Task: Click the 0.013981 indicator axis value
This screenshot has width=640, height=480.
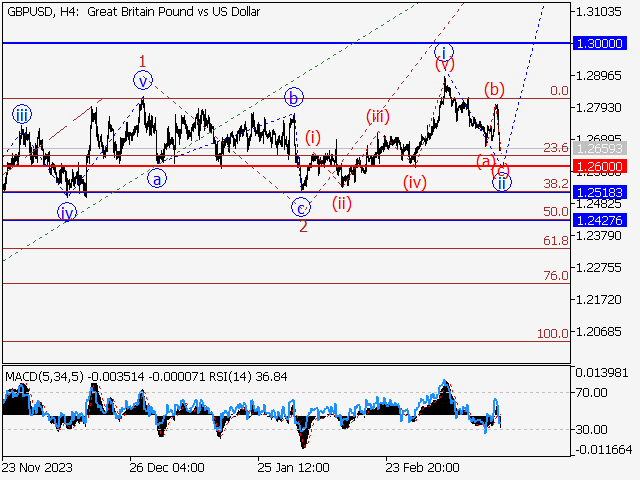Action: point(602,372)
